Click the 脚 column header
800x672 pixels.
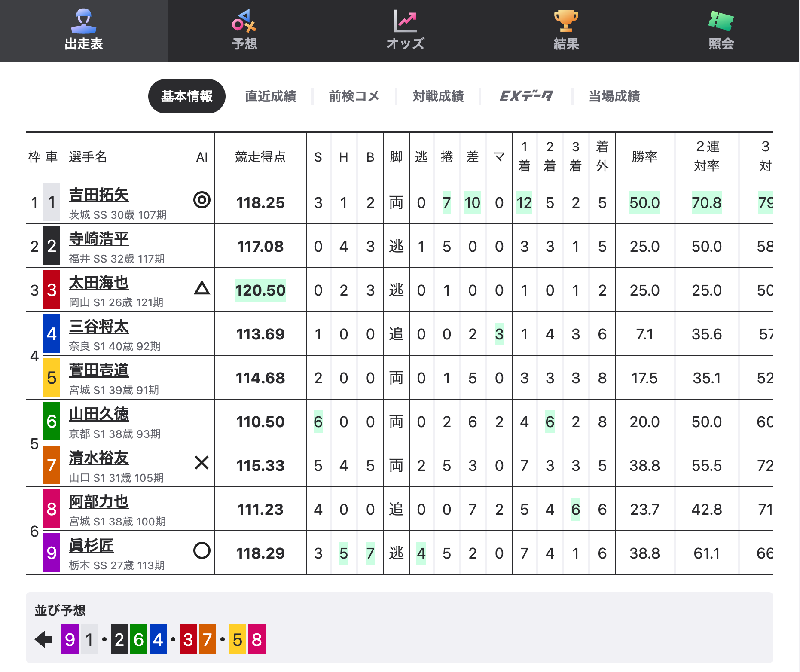tap(396, 157)
